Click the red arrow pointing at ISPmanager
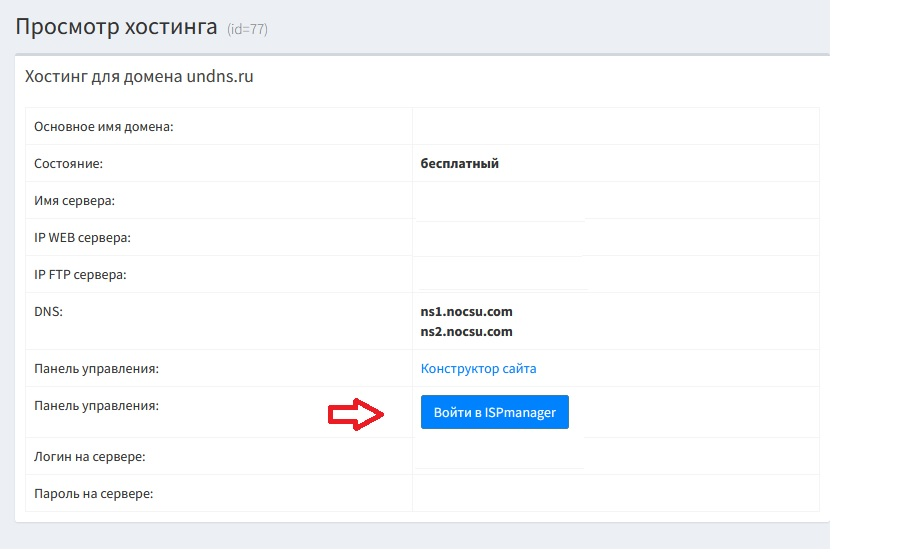This screenshot has height=559, width=919. (x=357, y=416)
